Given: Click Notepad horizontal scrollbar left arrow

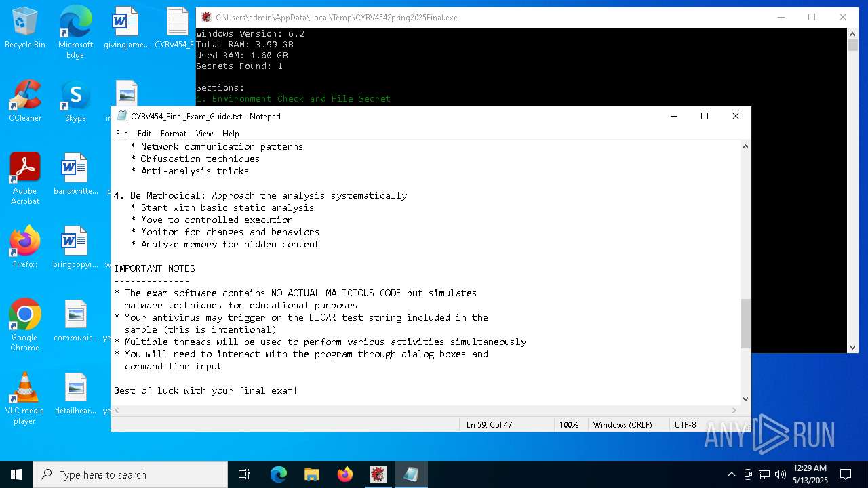Looking at the screenshot, I should tap(117, 411).
